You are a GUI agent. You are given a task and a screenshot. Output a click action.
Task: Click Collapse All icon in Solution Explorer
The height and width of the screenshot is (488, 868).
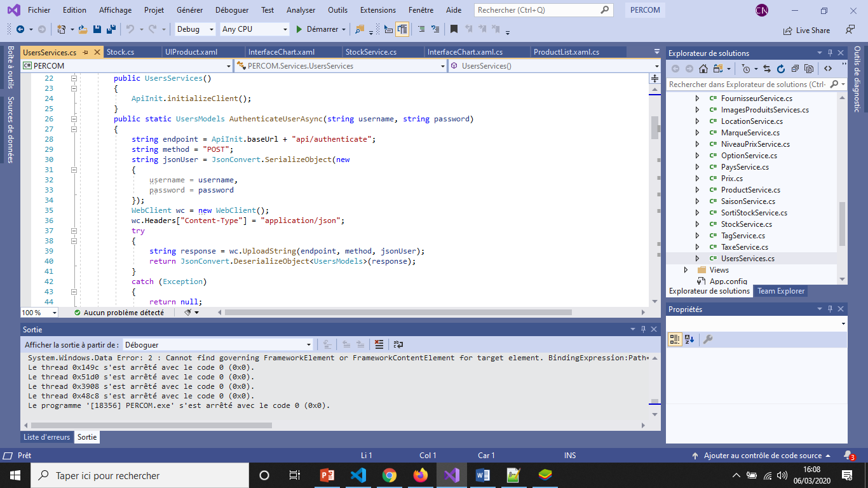(x=794, y=69)
